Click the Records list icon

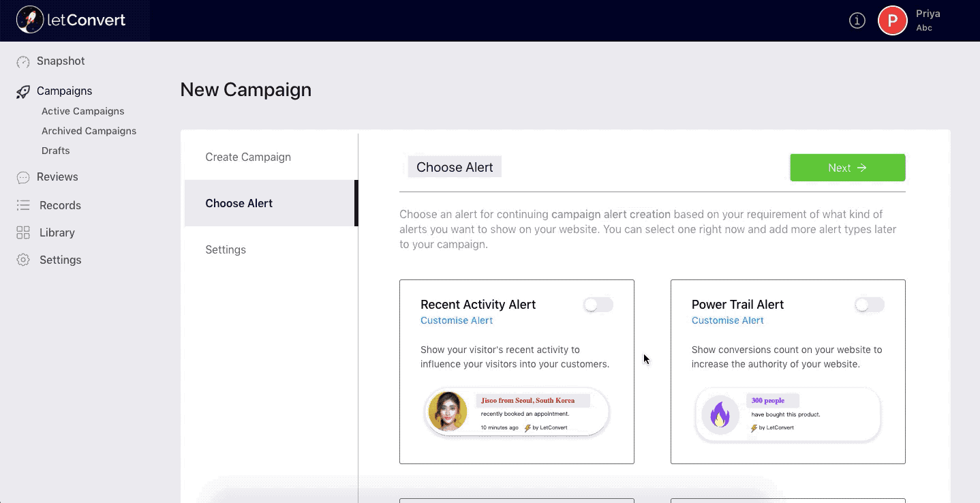(23, 205)
